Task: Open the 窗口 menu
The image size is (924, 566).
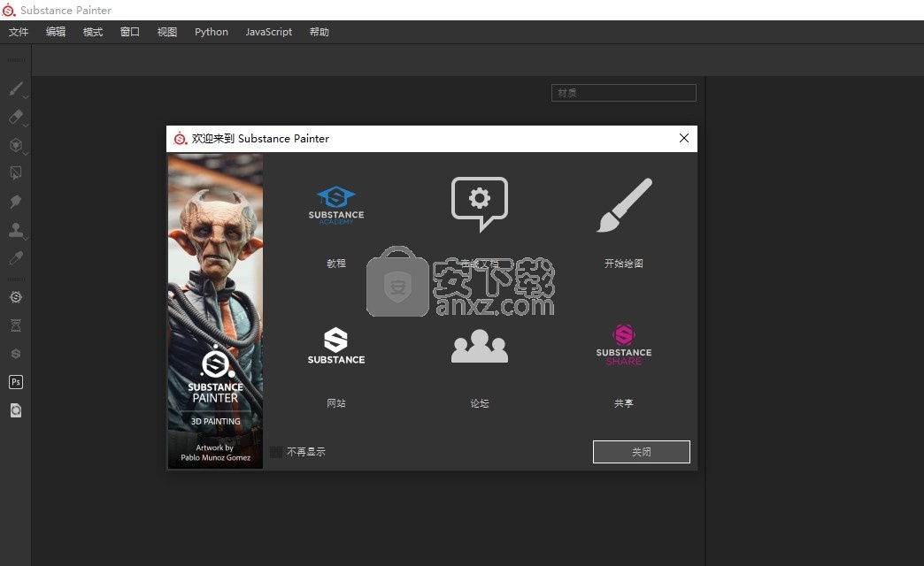Action: pos(129,32)
